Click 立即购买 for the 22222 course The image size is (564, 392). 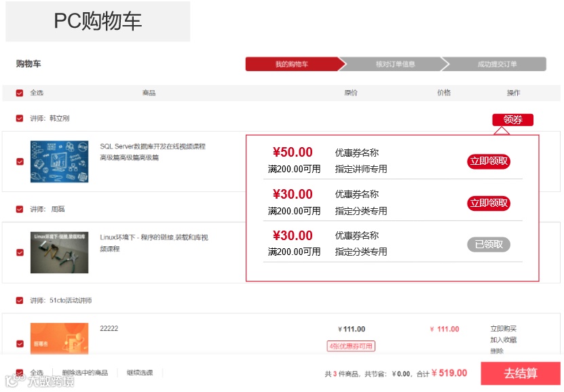pyautogui.click(x=503, y=328)
